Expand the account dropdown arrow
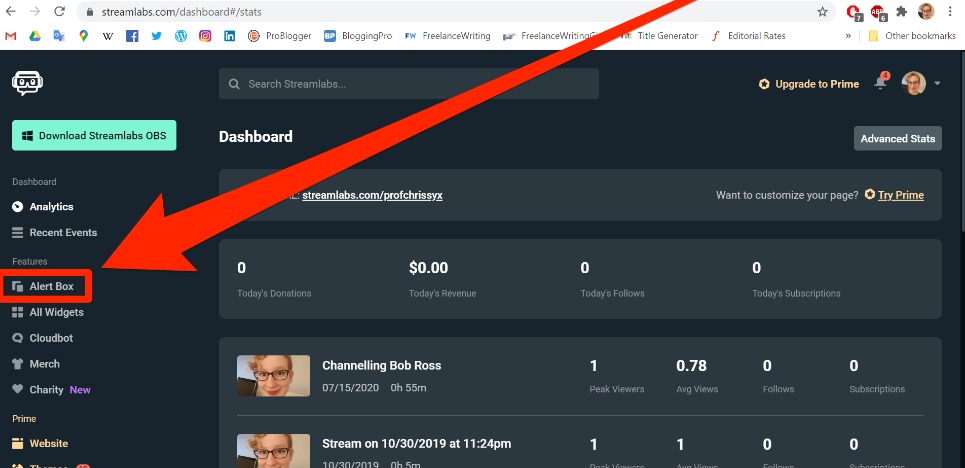This screenshot has width=965, height=468. 937,84
